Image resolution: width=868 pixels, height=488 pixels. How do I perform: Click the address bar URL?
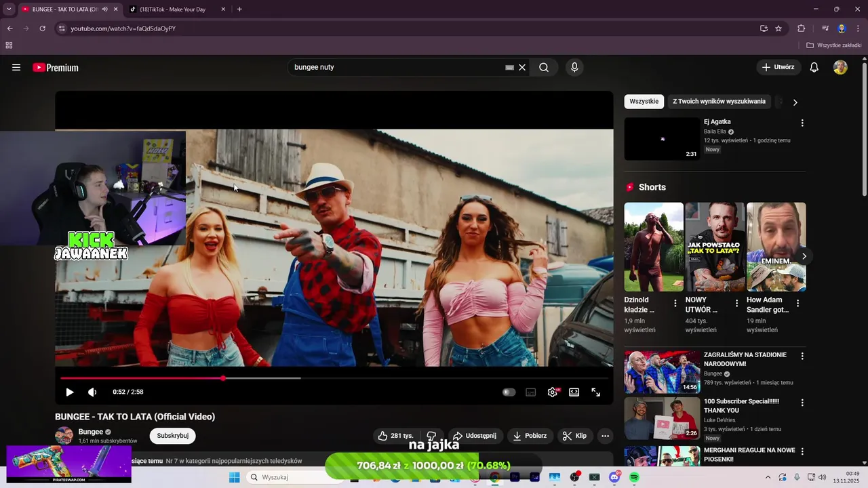[x=123, y=28]
